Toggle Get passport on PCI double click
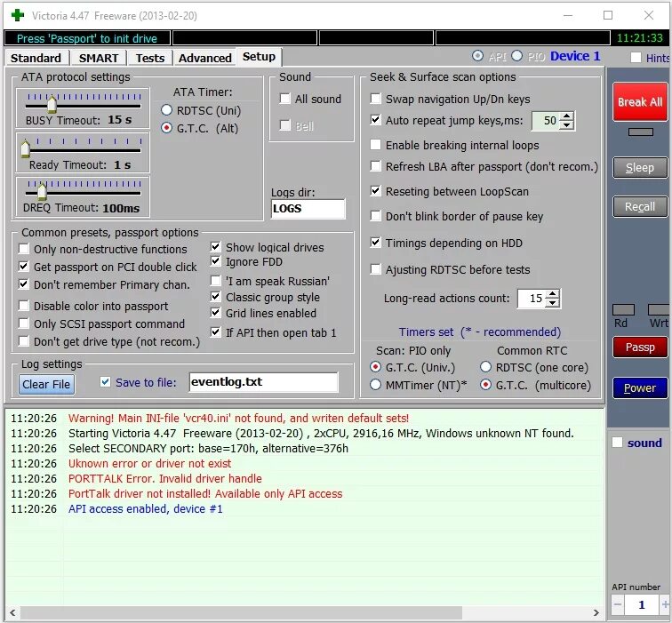The width and height of the screenshot is (672, 623). 24,267
